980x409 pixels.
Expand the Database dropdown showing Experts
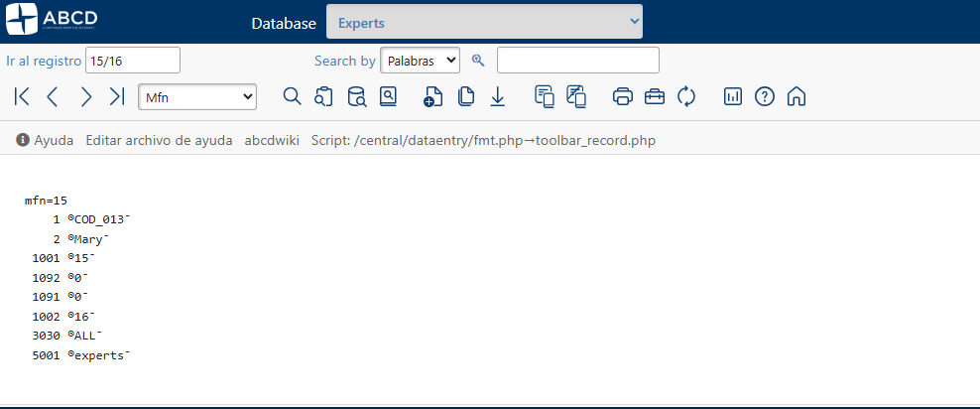[484, 22]
